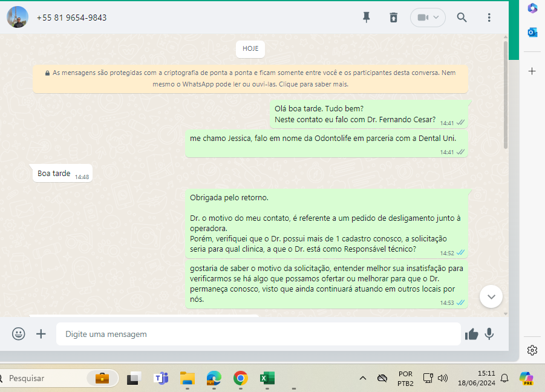The image size is (545, 392).
Task: Send a thumbs up reaction
Action: click(472, 334)
